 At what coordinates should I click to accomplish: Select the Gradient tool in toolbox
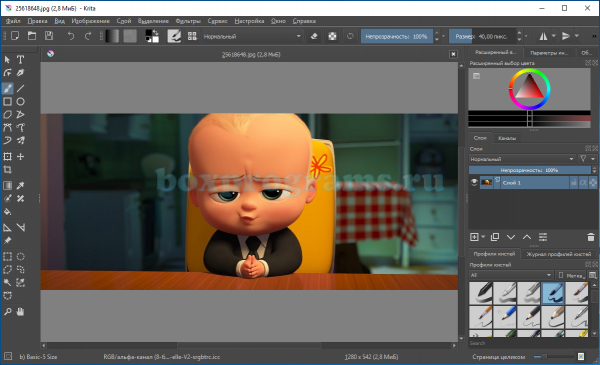pos(7,186)
